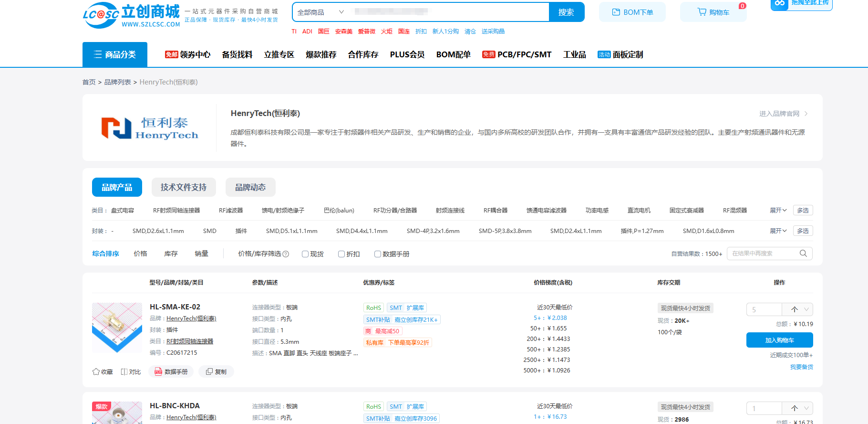Sort results by stock (库存)
This screenshot has height=424, width=868.
click(x=171, y=254)
